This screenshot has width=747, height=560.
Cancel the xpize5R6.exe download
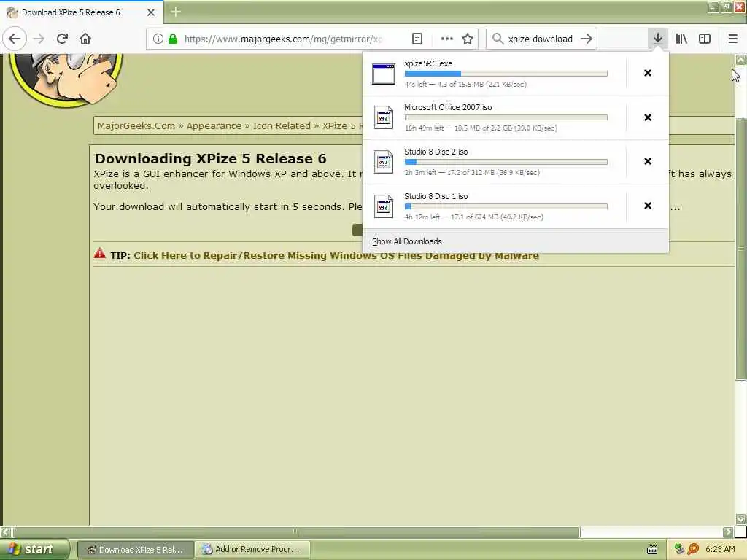[x=648, y=73]
